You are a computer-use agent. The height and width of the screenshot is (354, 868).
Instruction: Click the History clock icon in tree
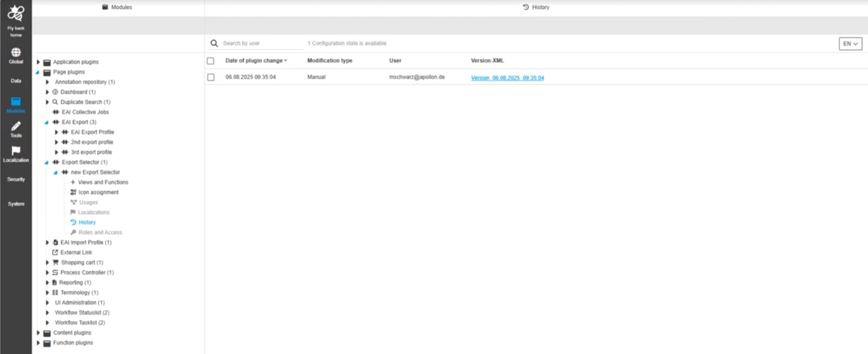coord(73,222)
